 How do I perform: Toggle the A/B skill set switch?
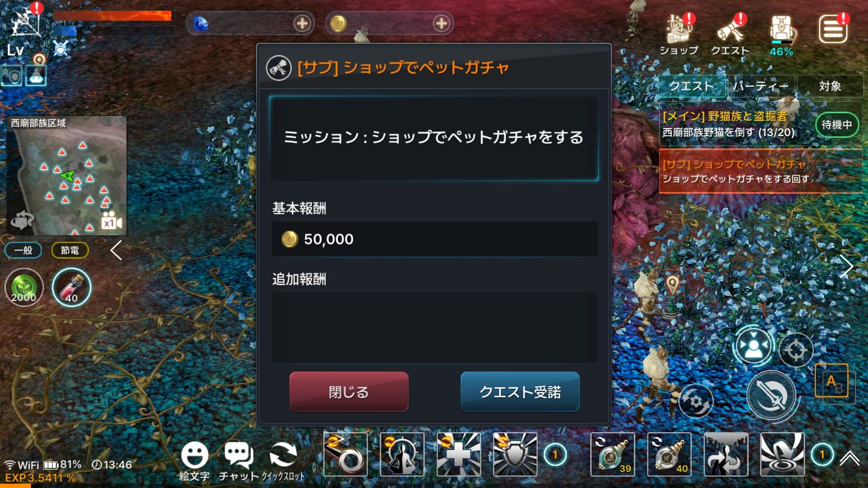832,381
